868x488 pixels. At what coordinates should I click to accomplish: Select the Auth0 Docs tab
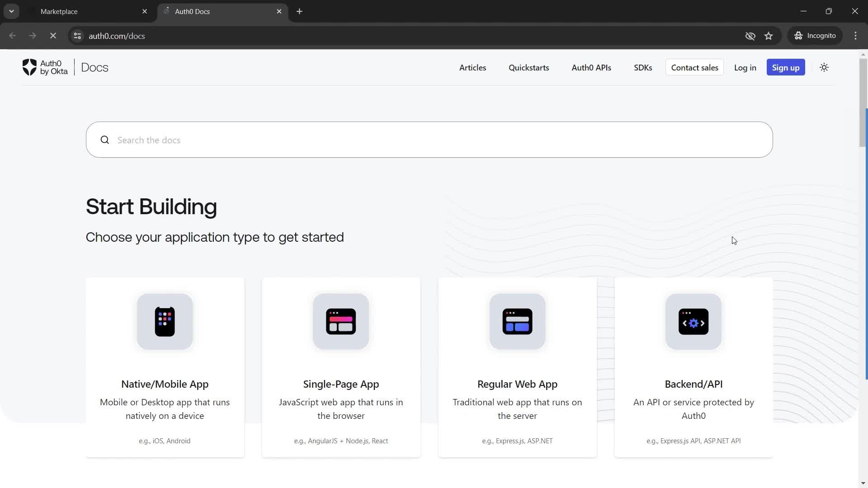(222, 11)
